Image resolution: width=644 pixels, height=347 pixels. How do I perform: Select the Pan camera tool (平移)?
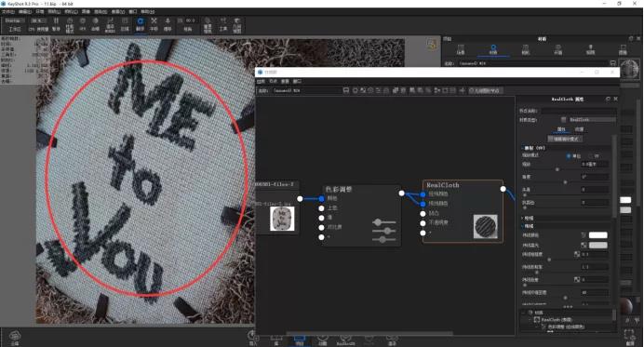154,24
